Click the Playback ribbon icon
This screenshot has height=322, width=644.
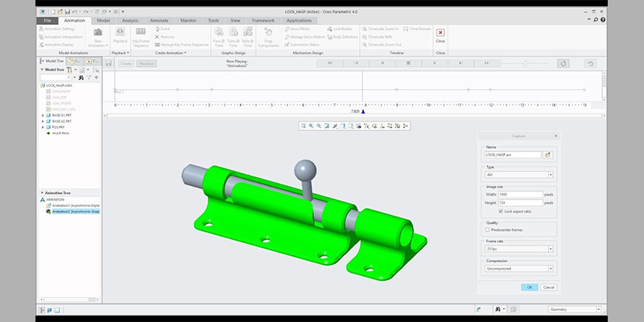120,31
